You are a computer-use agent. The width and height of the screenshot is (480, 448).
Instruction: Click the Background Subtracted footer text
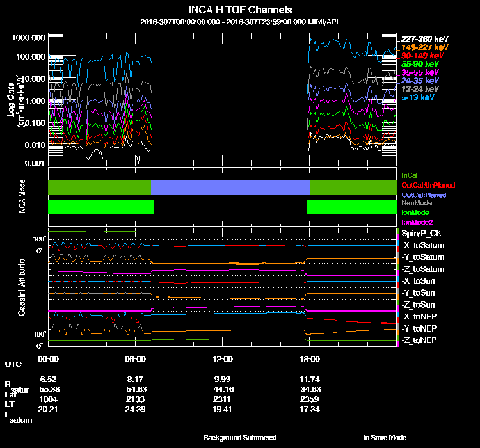[240, 438]
